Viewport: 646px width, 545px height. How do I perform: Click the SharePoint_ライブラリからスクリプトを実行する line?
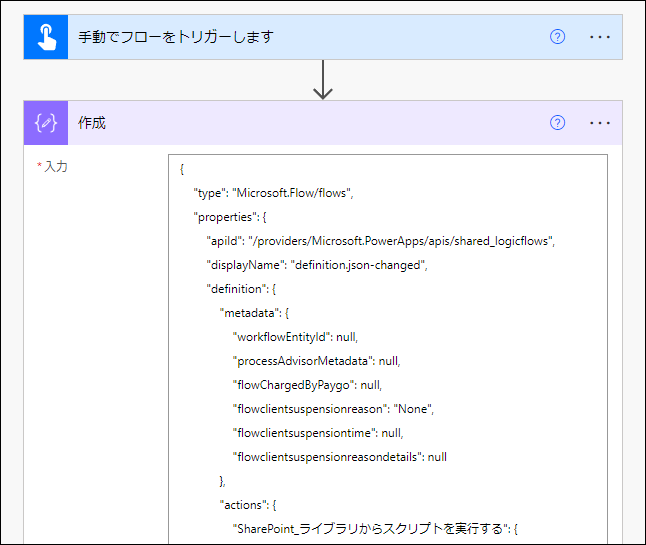(375, 529)
